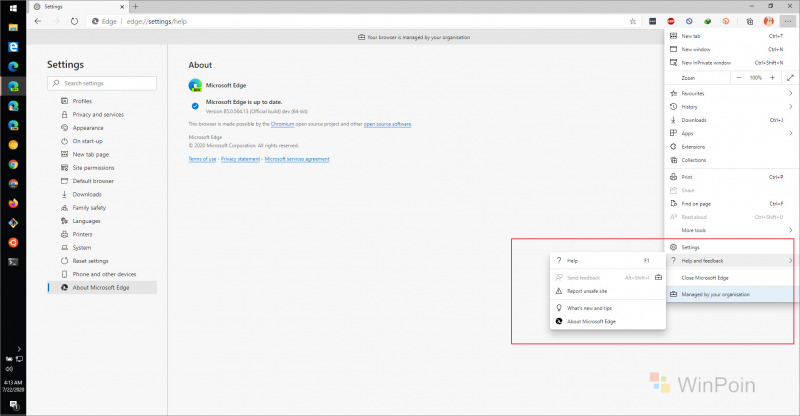Click the Search settings field
Screen dimensions: 800x416
(102, 83)
